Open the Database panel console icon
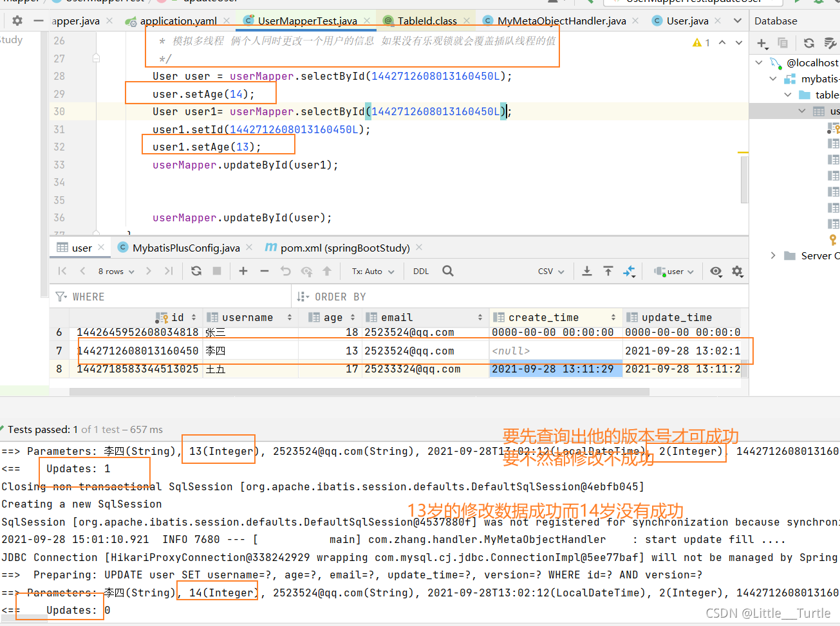Screen dimensions: 840x626 (830, 43)
